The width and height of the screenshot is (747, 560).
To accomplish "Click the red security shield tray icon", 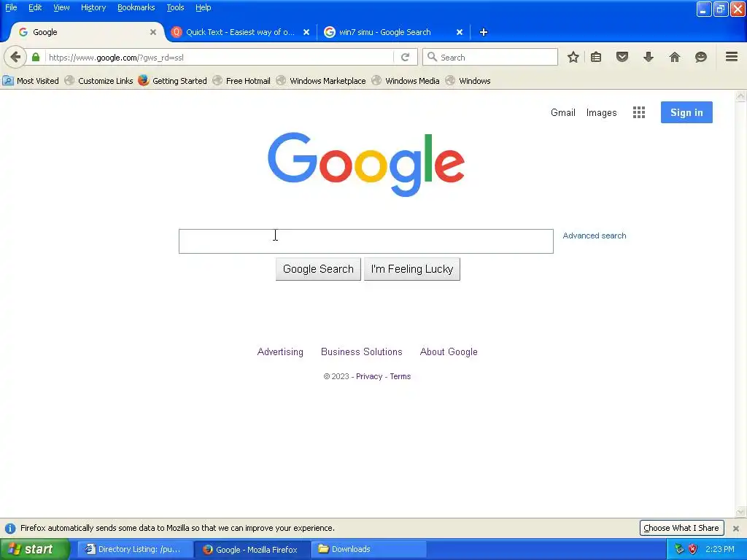I will click(x=693, y=549).
